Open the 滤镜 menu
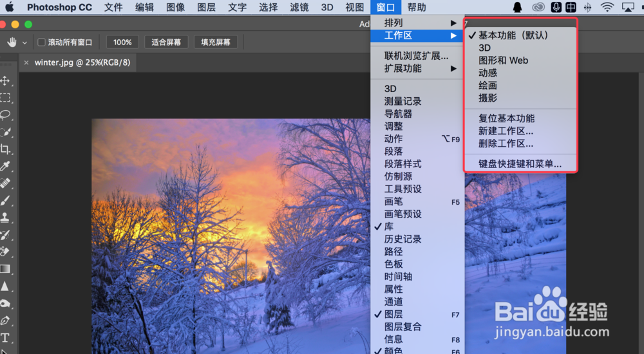The height and width of the screenshot is (354, 644). 299,7
